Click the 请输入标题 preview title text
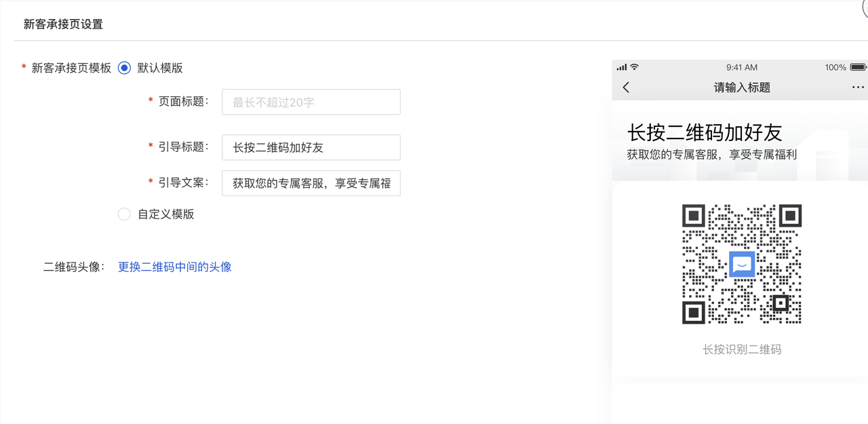The height and width of the screenshot is (424, 868). click(742, 88)
